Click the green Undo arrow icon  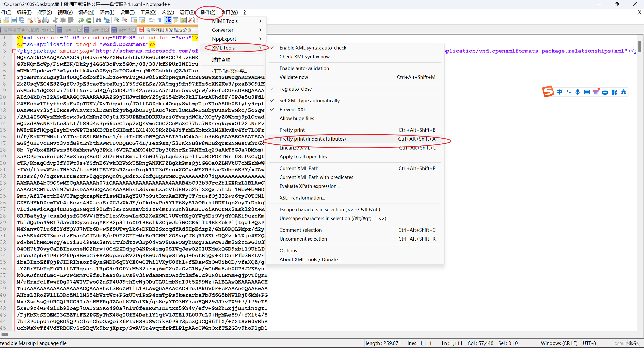point(81,20)
